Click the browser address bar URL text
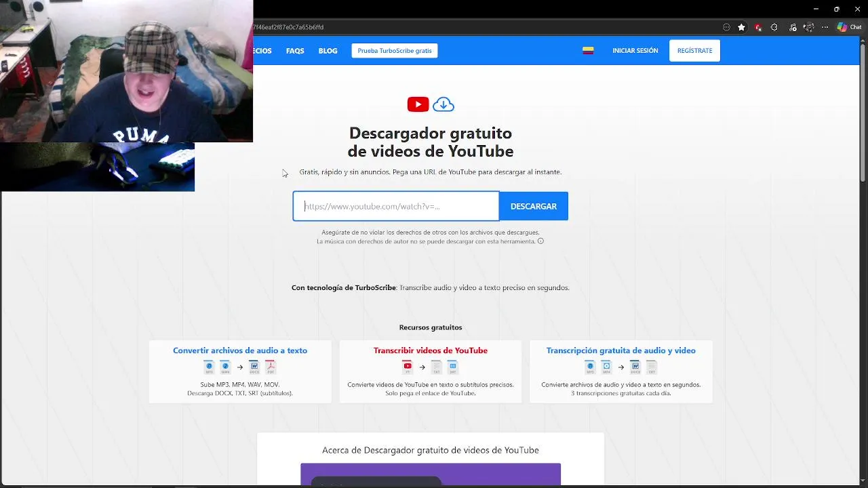 click(288, 27)
